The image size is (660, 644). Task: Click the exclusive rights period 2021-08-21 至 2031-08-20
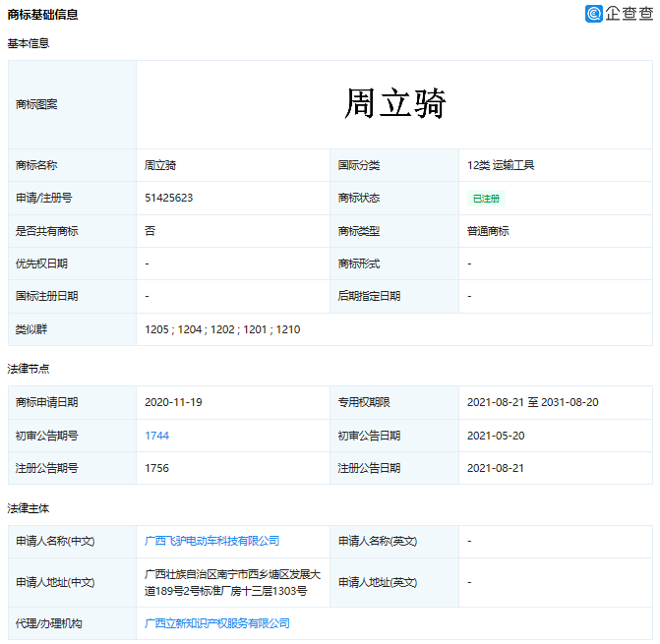coord(532,403)
